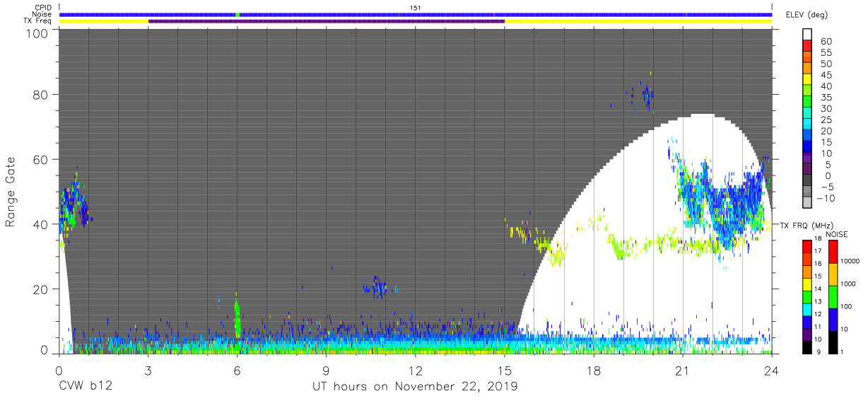The width and height of the screenshot is (868, 401).
Task: Click the '15' tick on the UT hours axis
Action: tap(505, 370)
